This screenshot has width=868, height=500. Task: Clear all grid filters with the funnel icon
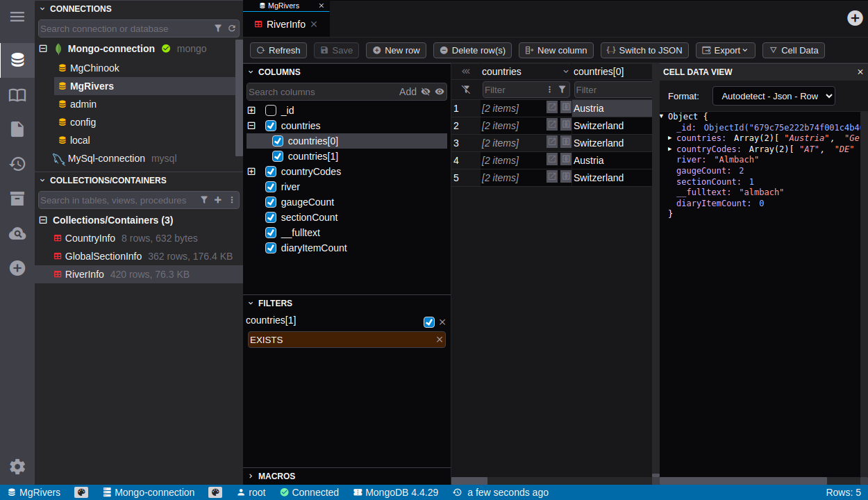coord(465,90)
